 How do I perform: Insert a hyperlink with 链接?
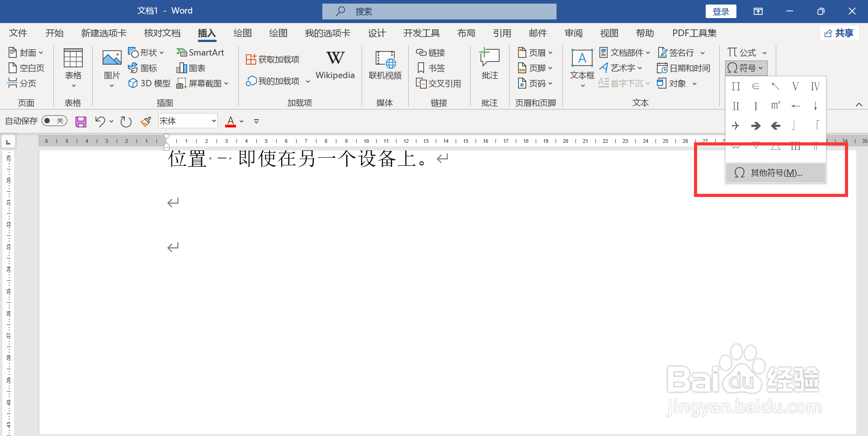click(430, 53)
